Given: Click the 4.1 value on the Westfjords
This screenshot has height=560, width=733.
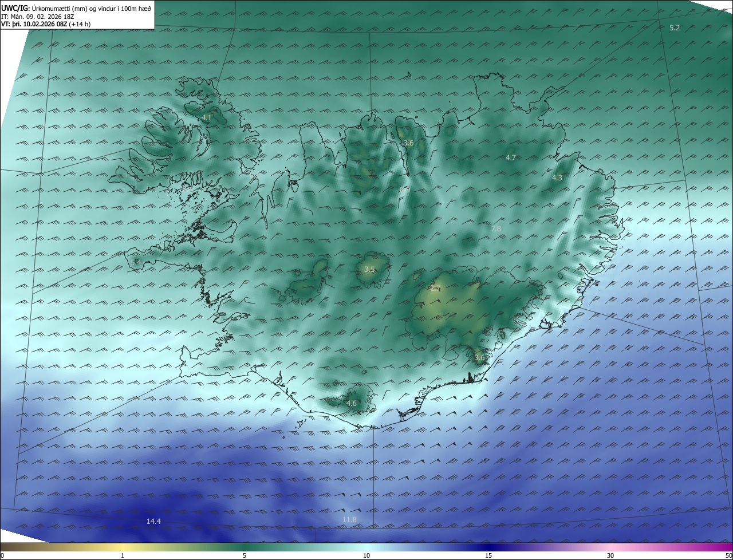Looking at the screenshot, I should [x=207, y=117].
